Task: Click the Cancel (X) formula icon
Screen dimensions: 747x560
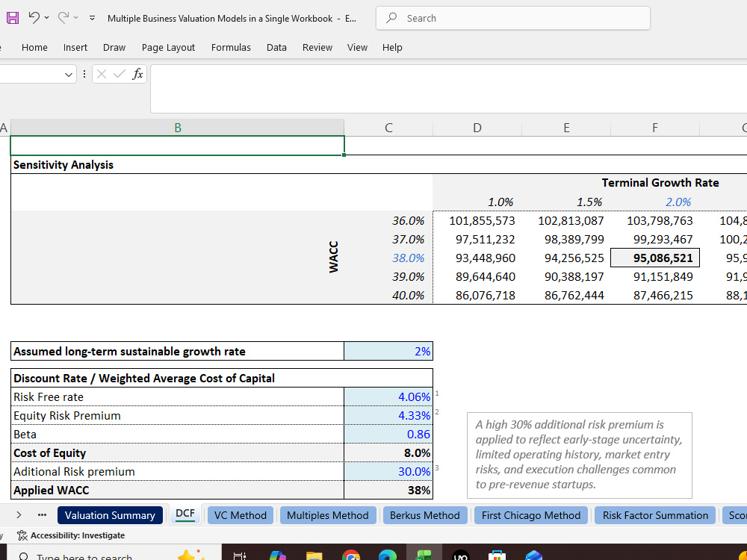Action: 102,74
